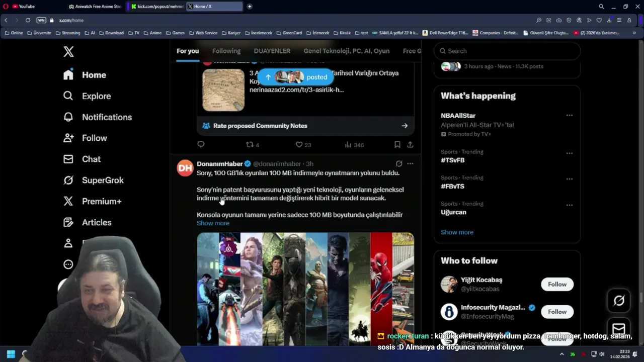
Task: Open the game covers image in post
Action: click(305, 289)
